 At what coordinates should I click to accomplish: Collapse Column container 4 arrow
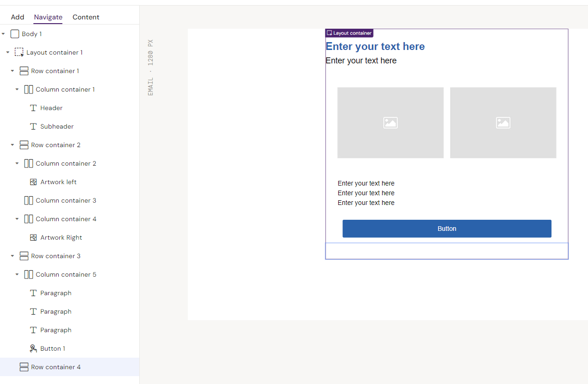tap(17, 219)
